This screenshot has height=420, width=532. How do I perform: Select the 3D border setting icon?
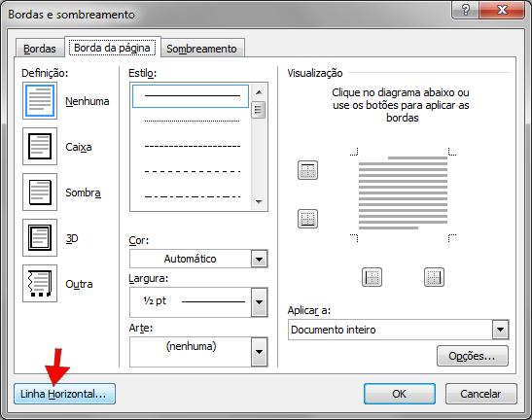click(x=40, y=237)
